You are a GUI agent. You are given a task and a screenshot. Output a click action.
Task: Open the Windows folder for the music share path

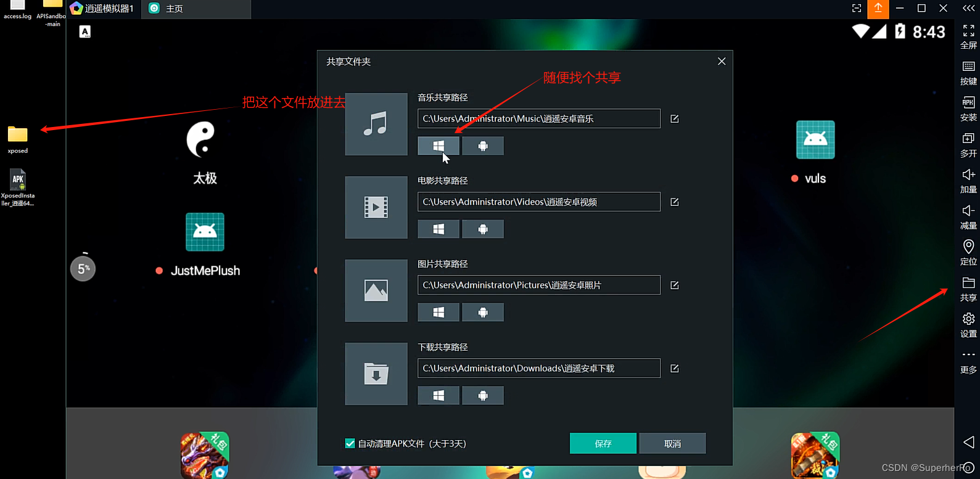click(x=439, y=145)
